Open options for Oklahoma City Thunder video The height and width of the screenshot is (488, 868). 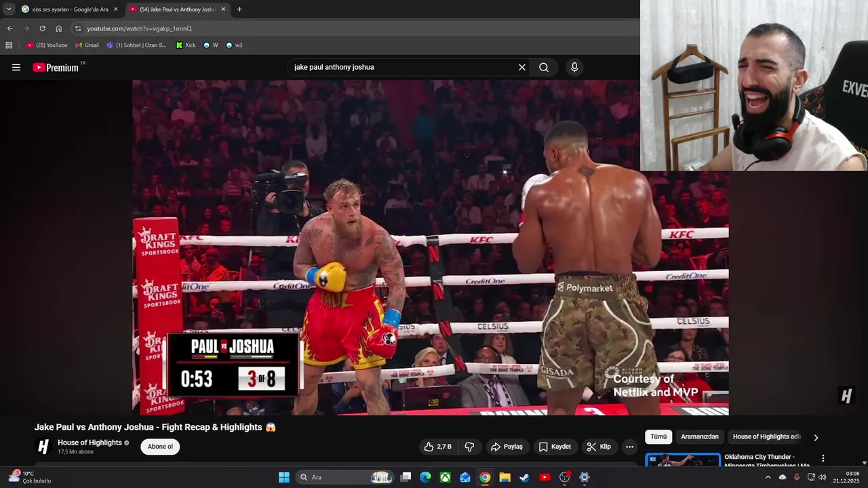pyautogui.click(x=823, y=459)
